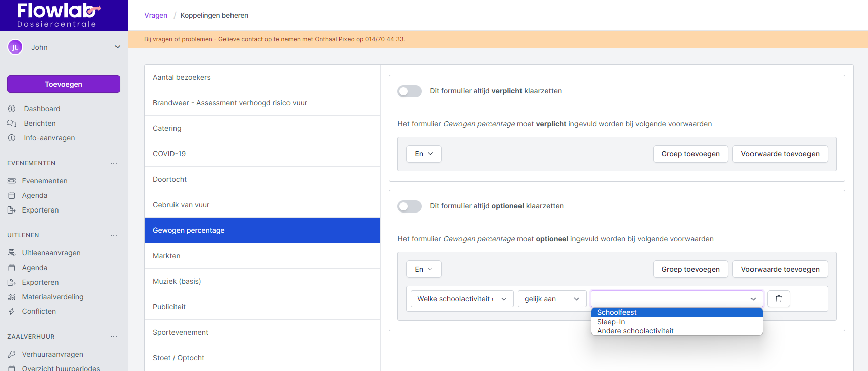The width and height of the screenshot is (868, 371).
Task: Enable always optioneel form toggle
Action: point(409,206)
